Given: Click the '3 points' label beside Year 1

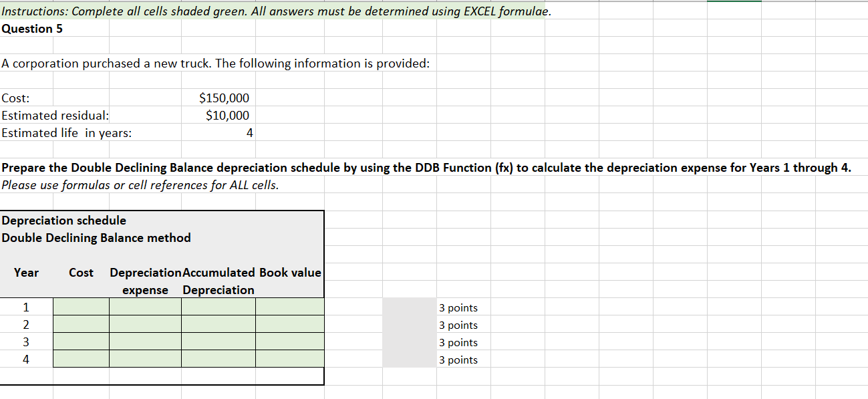Looking at the screenshot, I should point(458,308).
